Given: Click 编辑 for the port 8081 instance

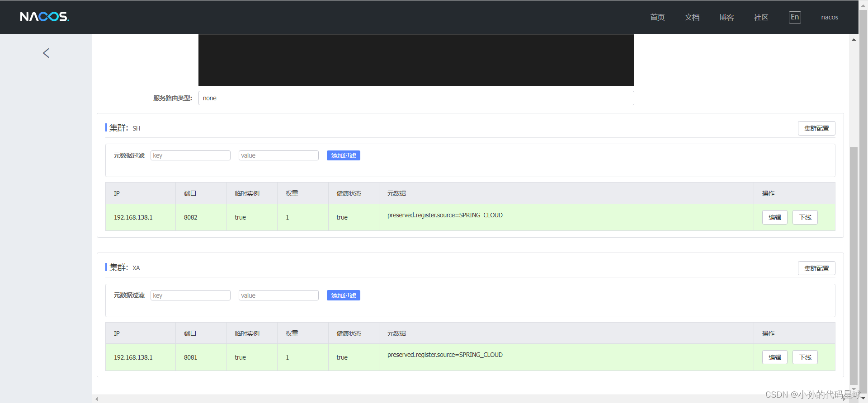Looking at the screenshot, I should [x=775, y=357].
